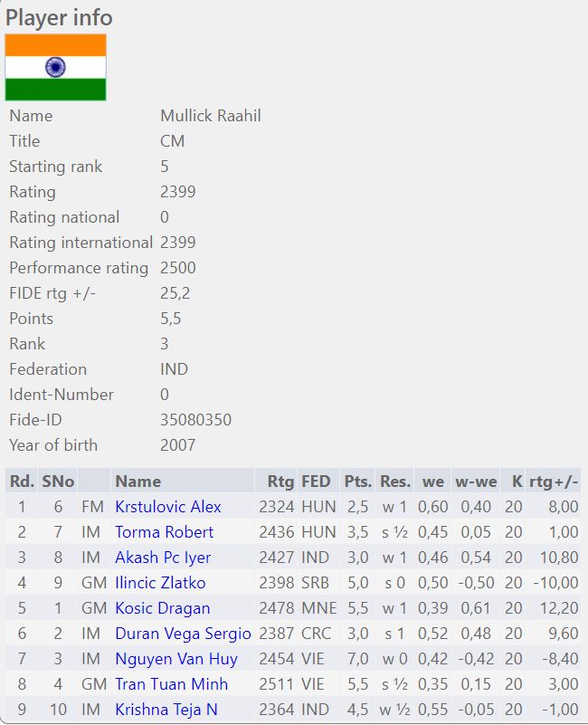The height and width of the screenshot is (725, 588).
Task: Click the player name Mullick Raahil
Action: 211,116
